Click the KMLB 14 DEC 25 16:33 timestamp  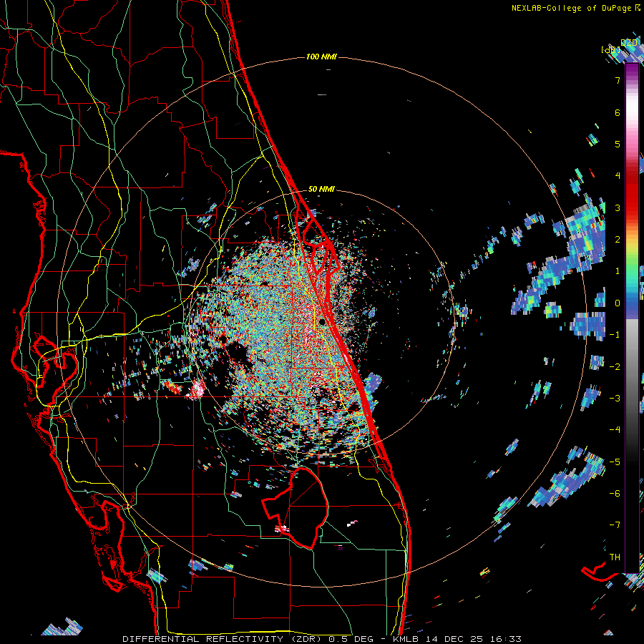pos(457,639)
